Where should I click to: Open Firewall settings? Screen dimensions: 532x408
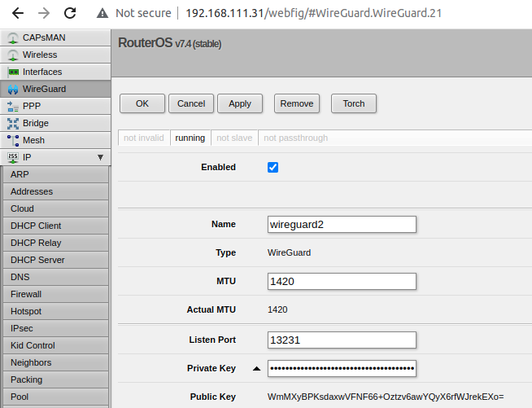tap(55, 294)
